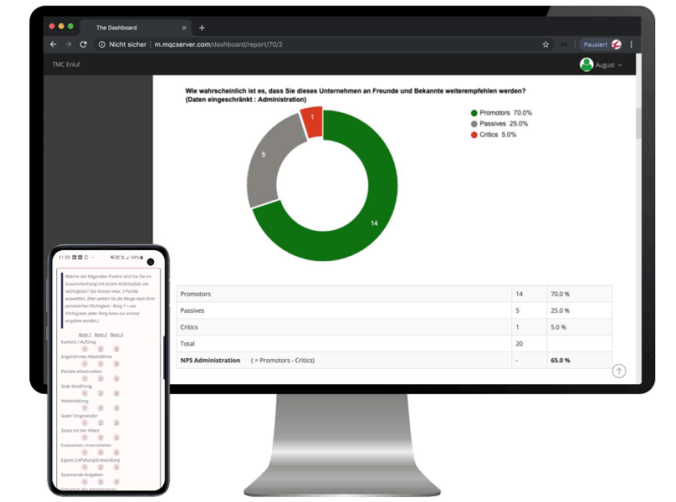Go back with the browser back arrow
This screenshot has width=676, height=502.
click(x=53, y=44)
